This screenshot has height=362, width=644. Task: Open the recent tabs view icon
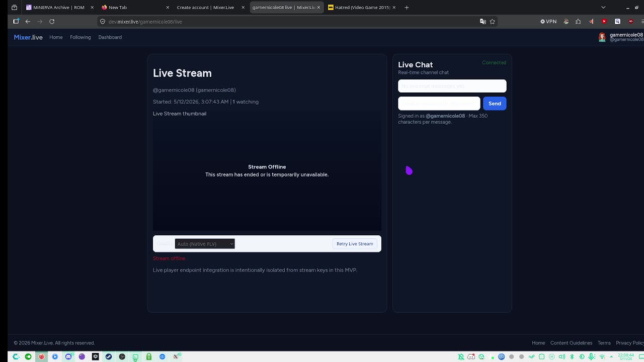tap(14, 8)
